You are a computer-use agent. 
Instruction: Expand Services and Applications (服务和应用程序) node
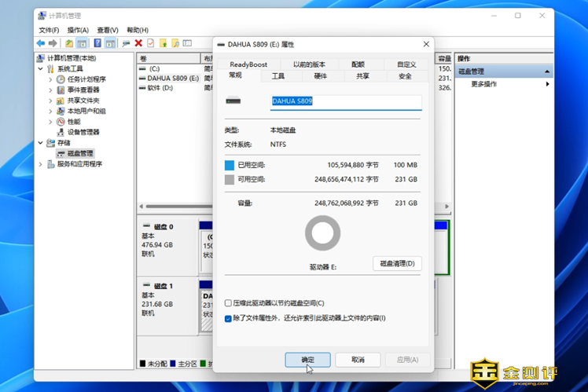click(41, 164)
